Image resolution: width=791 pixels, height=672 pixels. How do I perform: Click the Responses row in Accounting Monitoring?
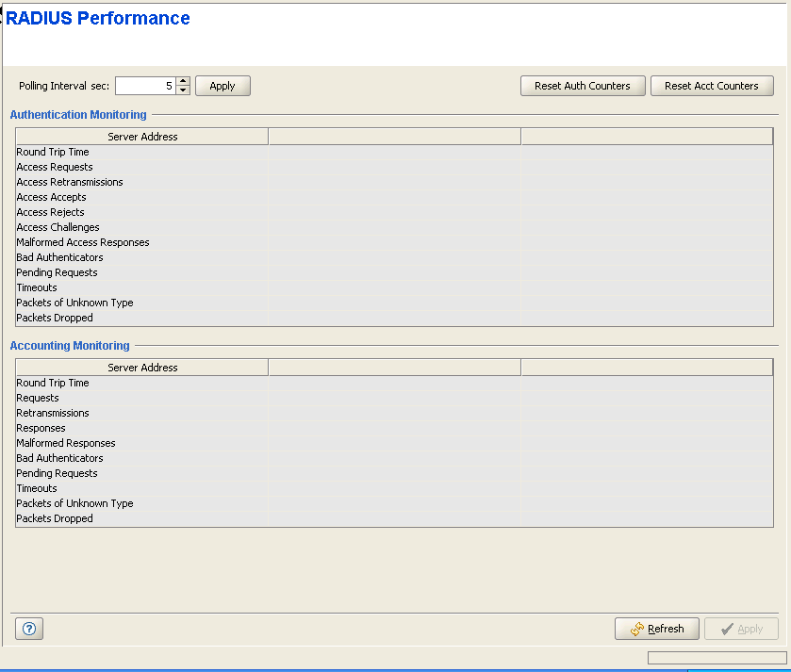click(41, 428)
